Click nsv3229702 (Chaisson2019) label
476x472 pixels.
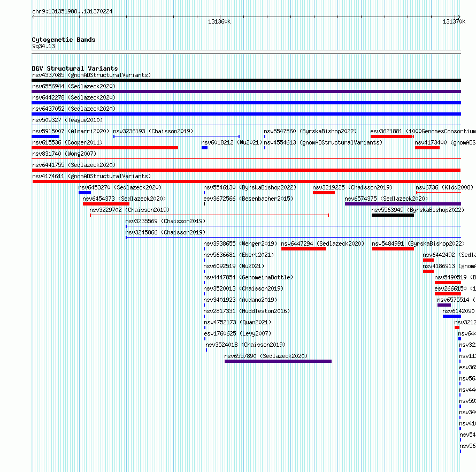(x=129, y=210)
